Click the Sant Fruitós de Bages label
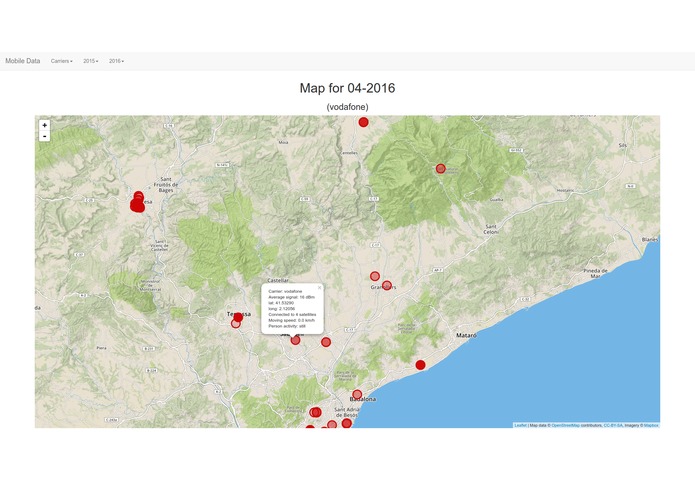 pos(166,184)
